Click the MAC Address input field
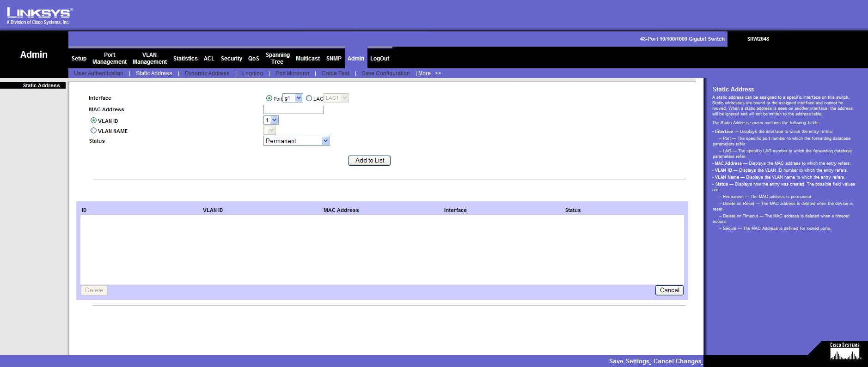Viewport: 868px width, 367px height. click(x=293, y=109)
